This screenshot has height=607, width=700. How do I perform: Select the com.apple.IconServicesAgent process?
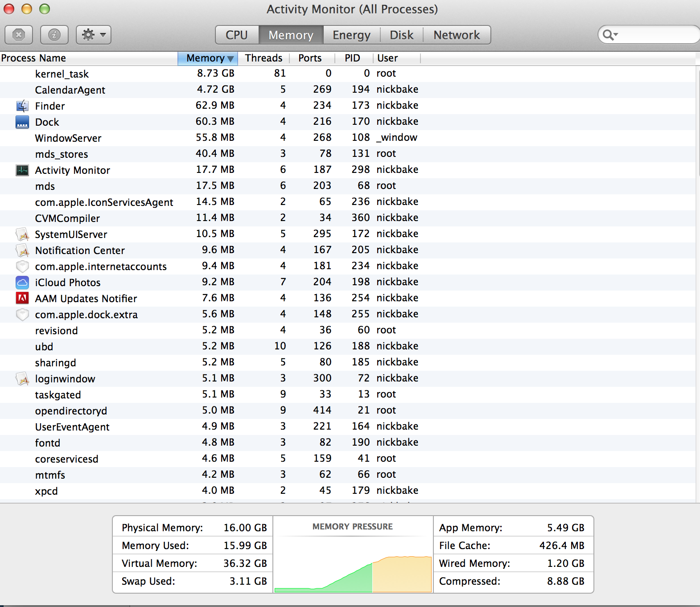[x=348, y=202]
